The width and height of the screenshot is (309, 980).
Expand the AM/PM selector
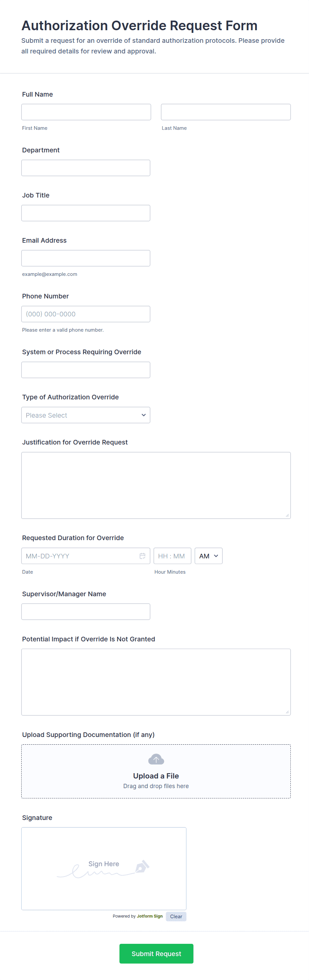(208, 556)
